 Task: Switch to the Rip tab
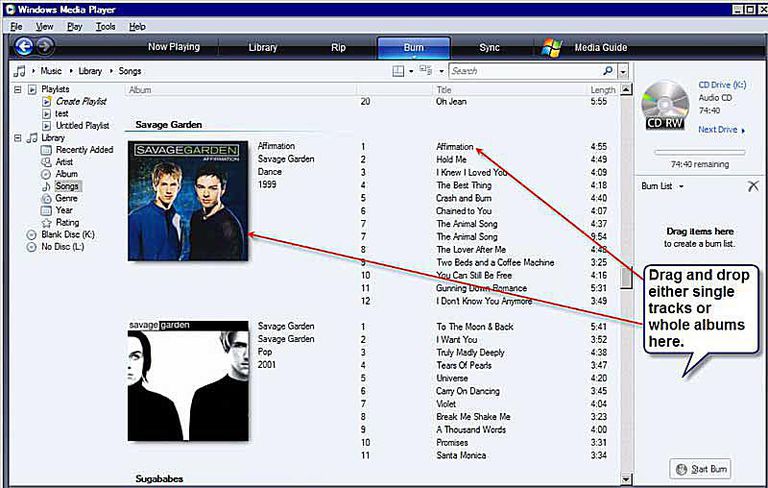tap(338, 47)
